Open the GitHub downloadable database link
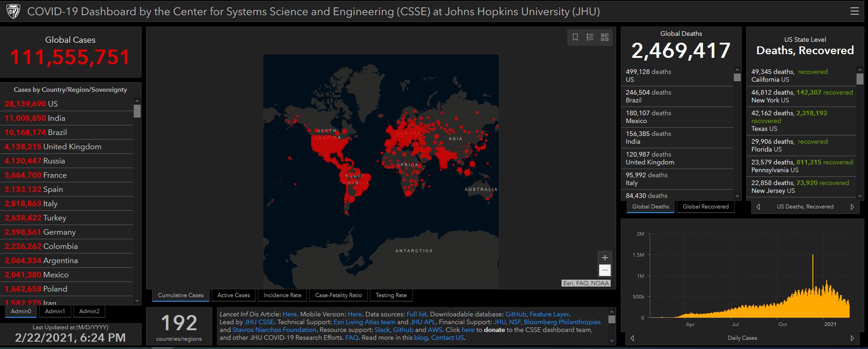The height and width of the screenshot is (349, 868). pyautogui.click(x=515, y=314)
